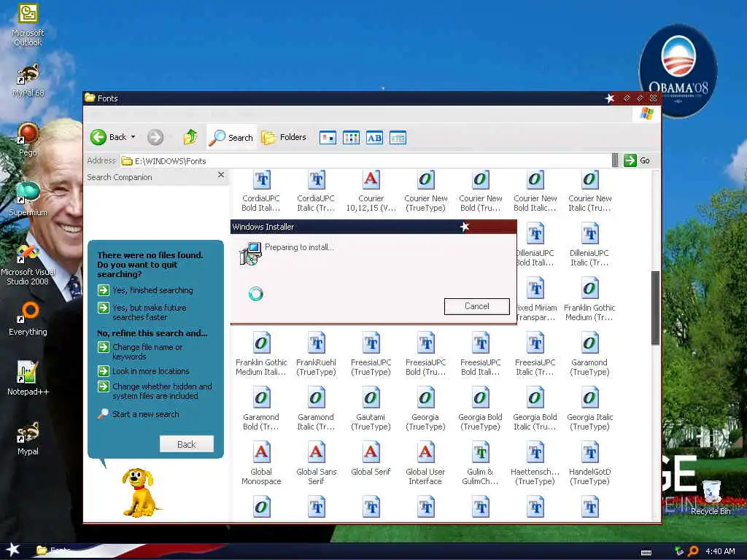Click the Fonts taskbar button
The image size is (747, 560).
coord(55,551)
